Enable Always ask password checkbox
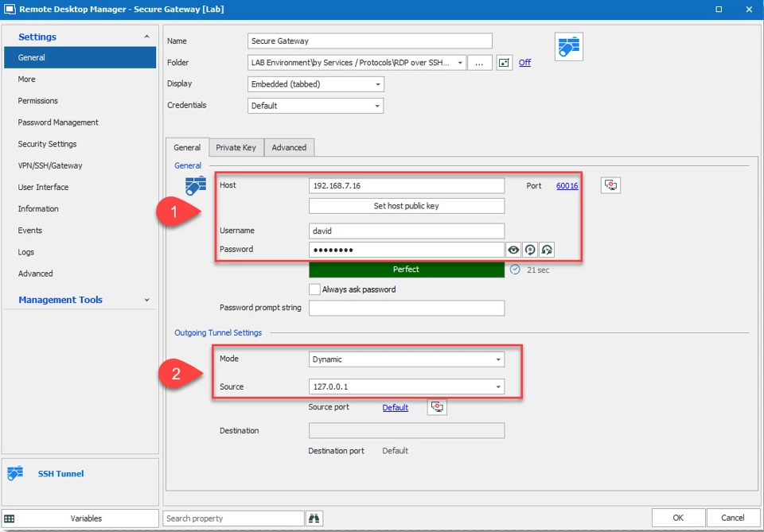Screen dimensions: 764x532 pyautogui.click(x=314, y=289)
